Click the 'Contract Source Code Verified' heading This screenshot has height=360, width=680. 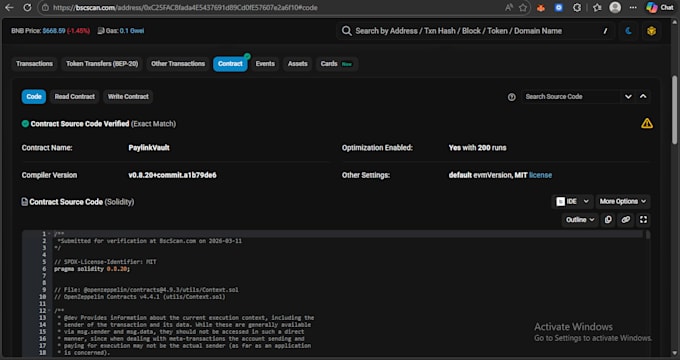80,124
